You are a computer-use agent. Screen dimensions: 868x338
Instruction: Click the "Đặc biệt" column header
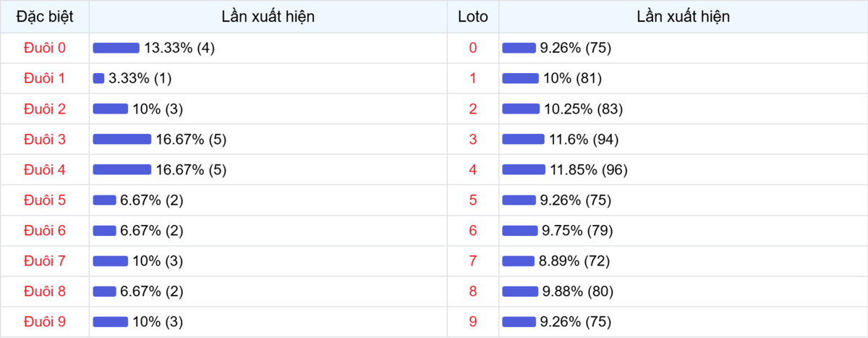pos(45,17)
